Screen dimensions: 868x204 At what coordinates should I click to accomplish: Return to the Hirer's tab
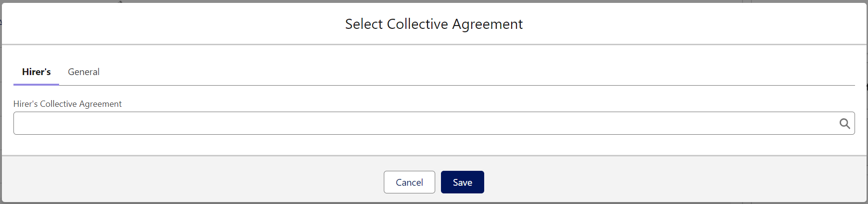coord(37,72)
